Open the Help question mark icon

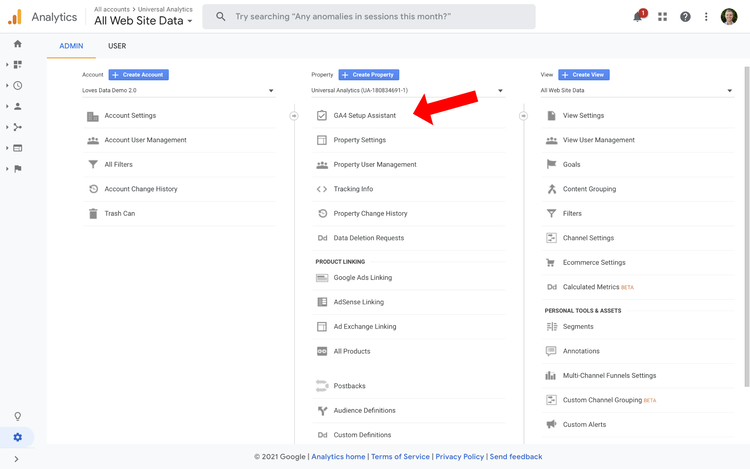coord(685,17)
